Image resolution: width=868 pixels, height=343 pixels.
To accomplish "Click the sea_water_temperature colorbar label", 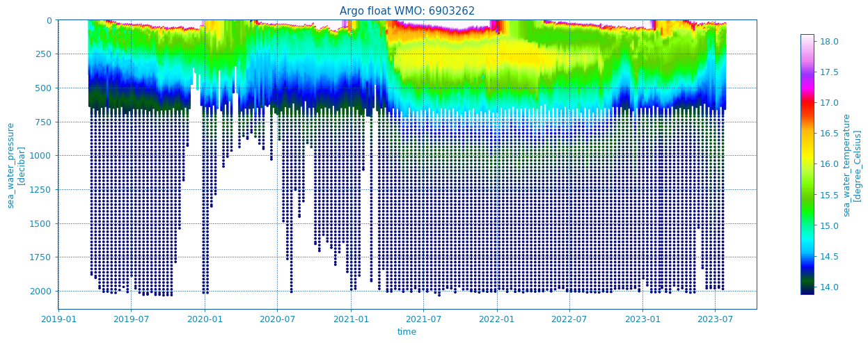I will point(852,165).
